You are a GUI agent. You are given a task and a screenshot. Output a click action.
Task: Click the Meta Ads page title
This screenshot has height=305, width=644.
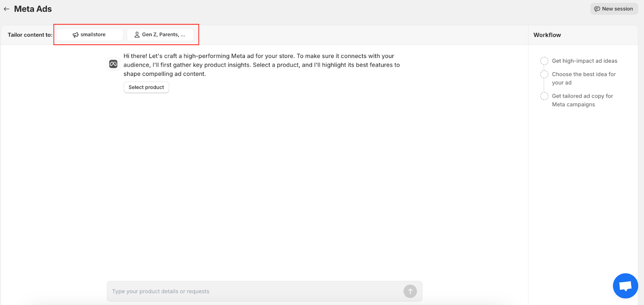tap(33, 9)
